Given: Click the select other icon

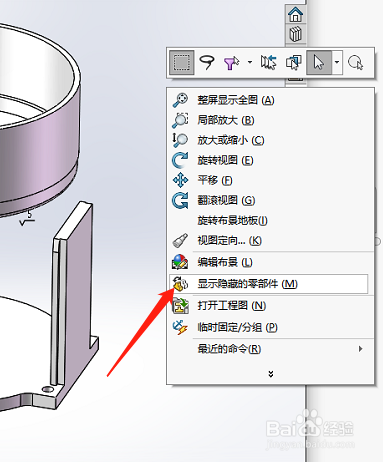Looking at the screenshot, I should pos(293,62).
